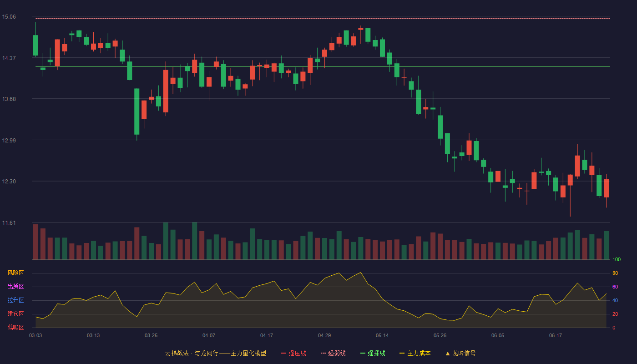This screenshot has height=364, width=637.
Task: Click the 40 indicator axis label
Action: tap(615, 301)
